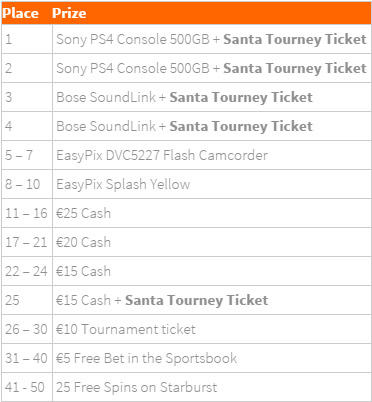This screenshot has height=402, width=372.
Task: Click the place cell 8 – 10
Action: pos(23,184)
